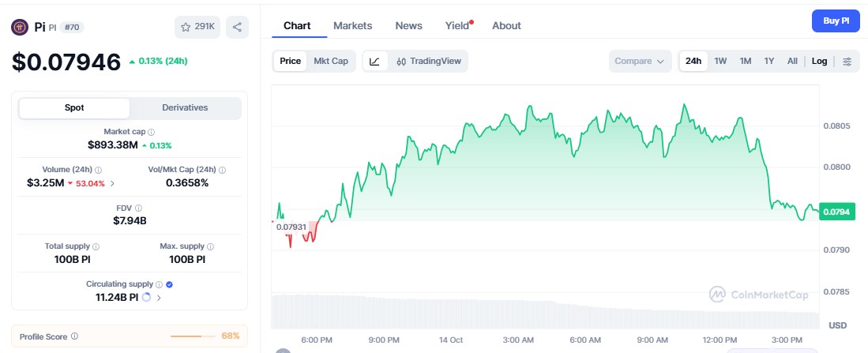Open the News tab

click(x=408, y=26)
